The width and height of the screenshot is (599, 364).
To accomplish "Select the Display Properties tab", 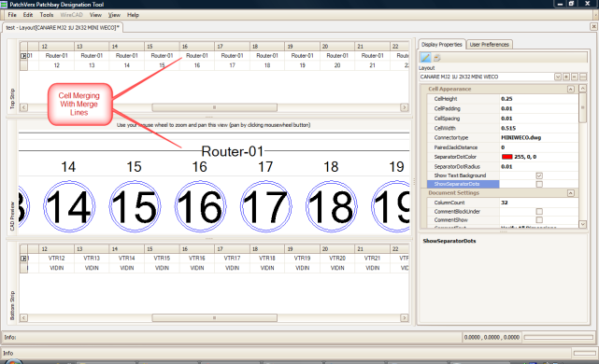I will click(442, 44).
